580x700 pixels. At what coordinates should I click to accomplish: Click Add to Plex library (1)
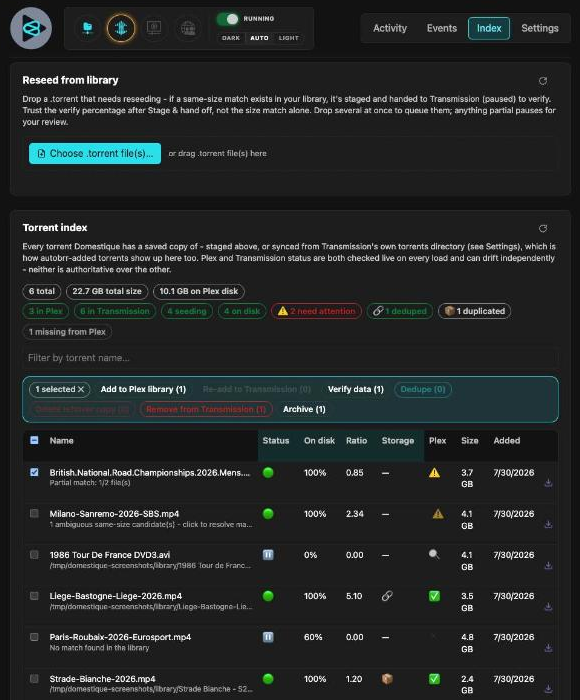[x=143, y=389]
